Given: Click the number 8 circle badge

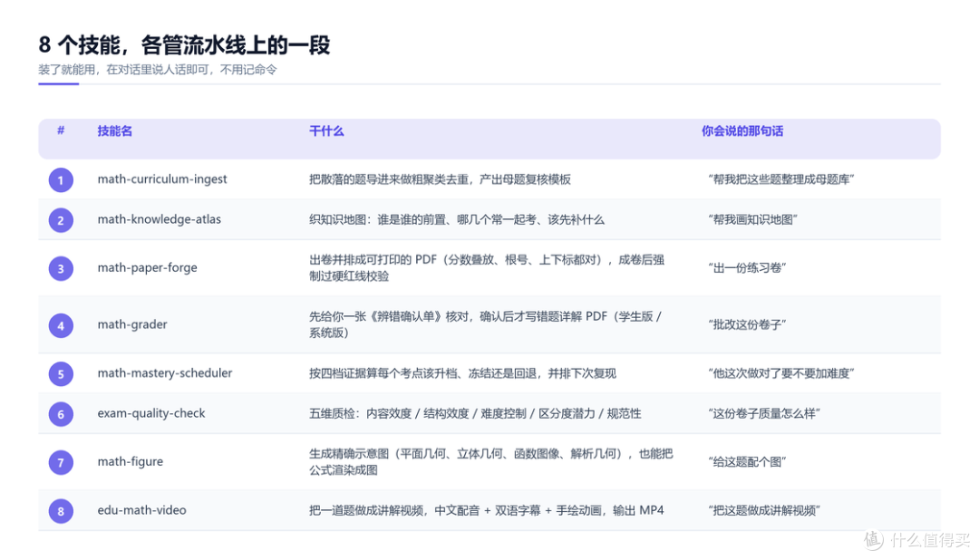Looking at the screenshot, I should point(61,511).
